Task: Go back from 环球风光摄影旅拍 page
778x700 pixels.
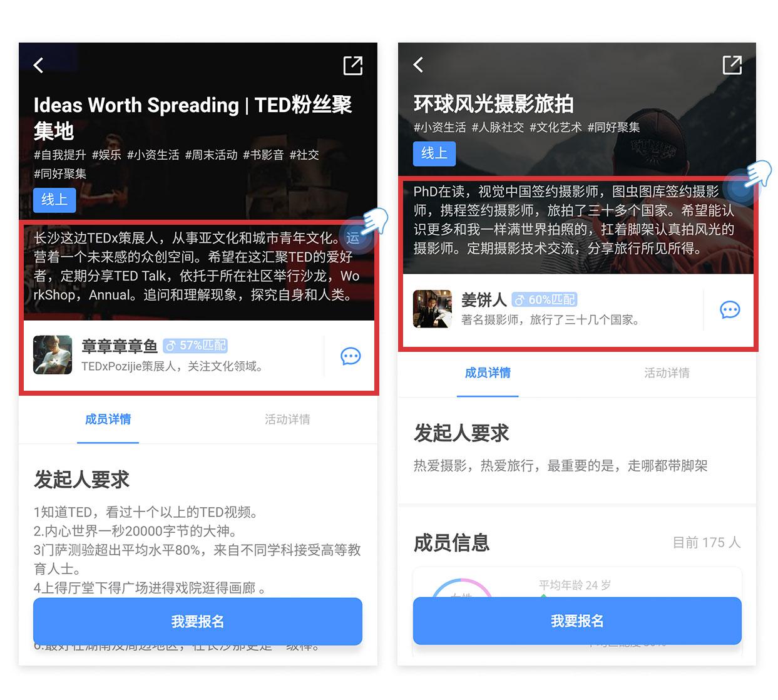Action: click(419, 64)
